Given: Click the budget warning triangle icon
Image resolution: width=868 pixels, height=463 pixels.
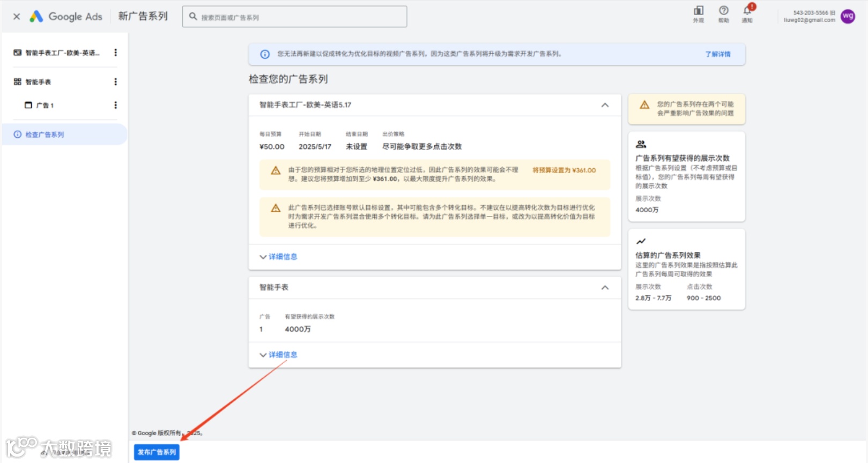Looking at the screenshot, I should [276, 170].
